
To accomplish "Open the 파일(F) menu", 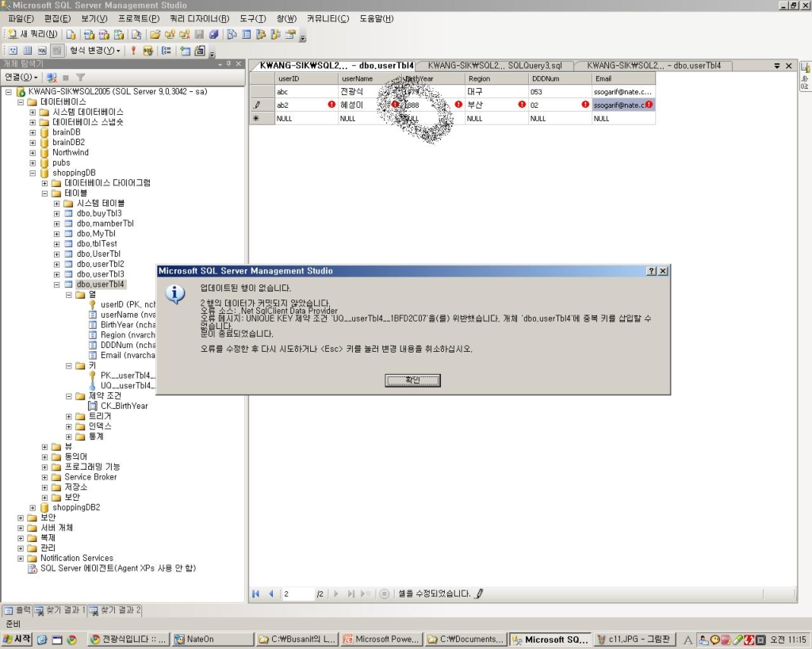I will tap(21, 19).
